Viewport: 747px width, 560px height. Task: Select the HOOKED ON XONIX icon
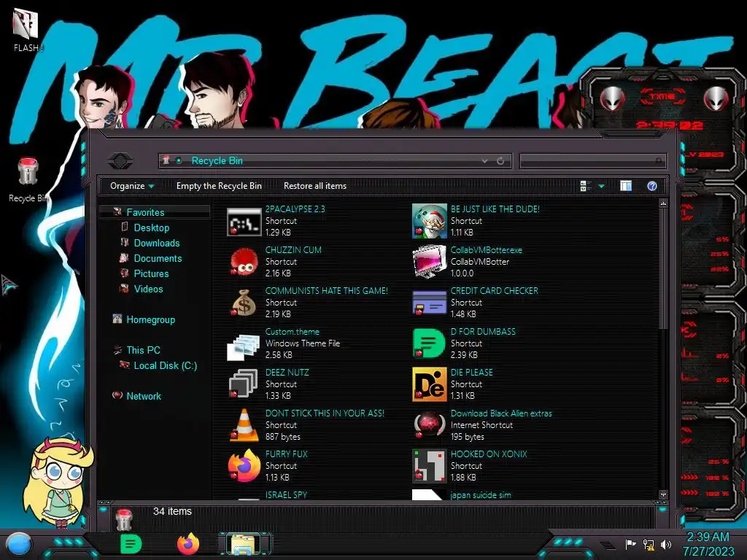[x=429, y=466]
